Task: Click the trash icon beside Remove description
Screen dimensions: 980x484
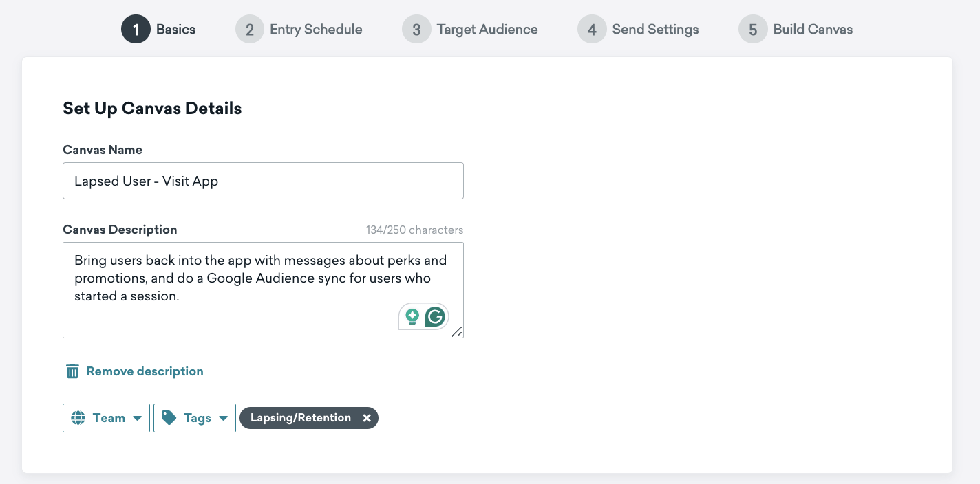Action: (x=72, y=371)
